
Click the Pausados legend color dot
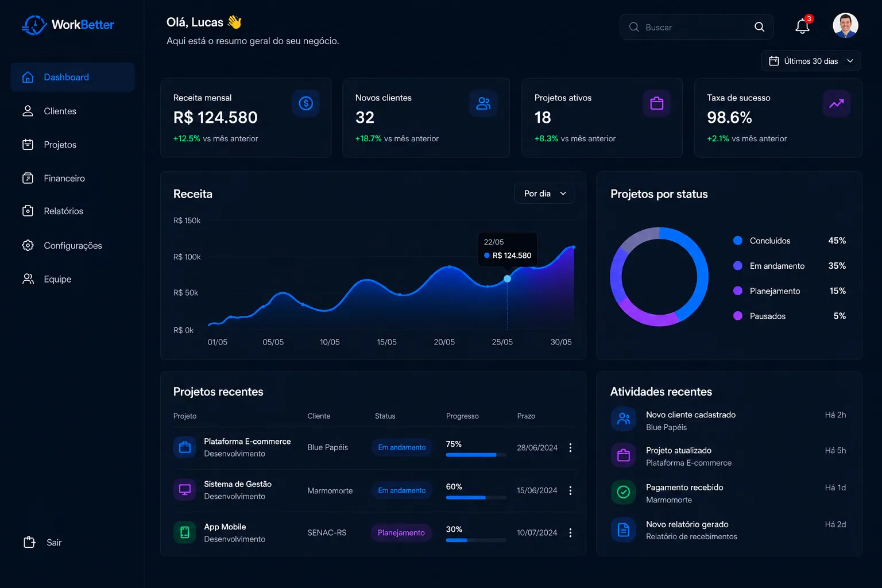(x=738, y=316)
